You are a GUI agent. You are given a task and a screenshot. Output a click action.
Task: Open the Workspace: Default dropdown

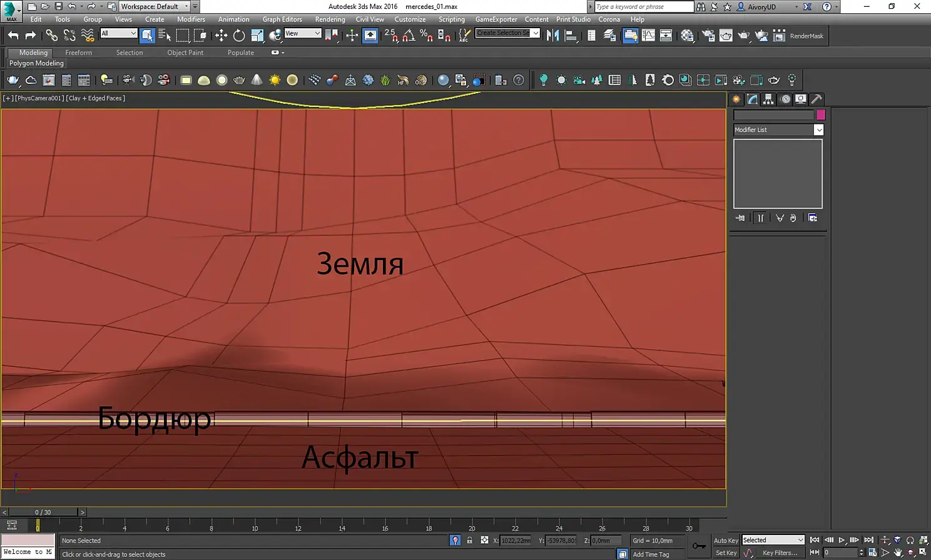pyautogui.click(x=155, y=6)
